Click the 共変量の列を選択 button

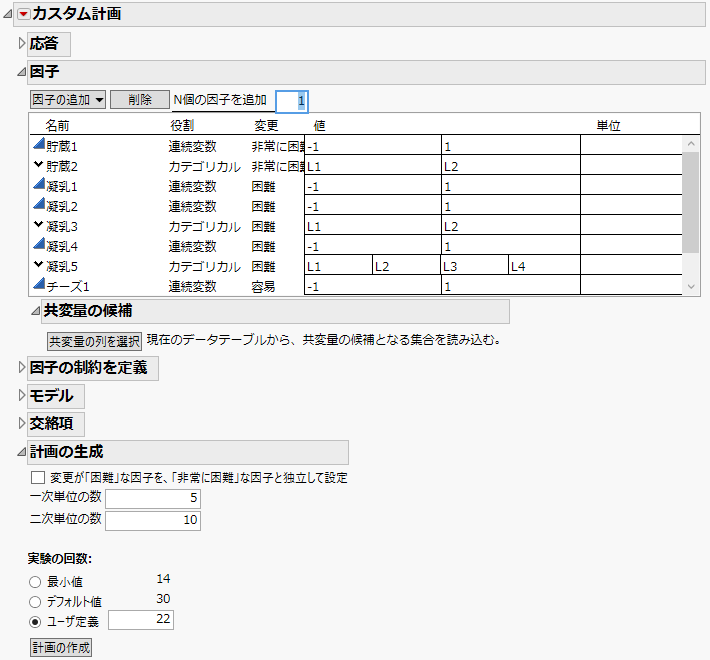[94, 341]
